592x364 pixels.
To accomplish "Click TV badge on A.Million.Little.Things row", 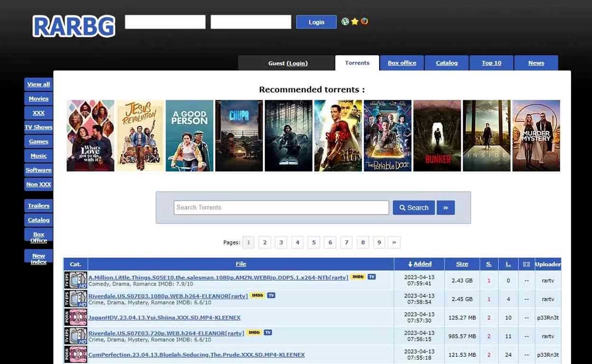I will point(372,277).
